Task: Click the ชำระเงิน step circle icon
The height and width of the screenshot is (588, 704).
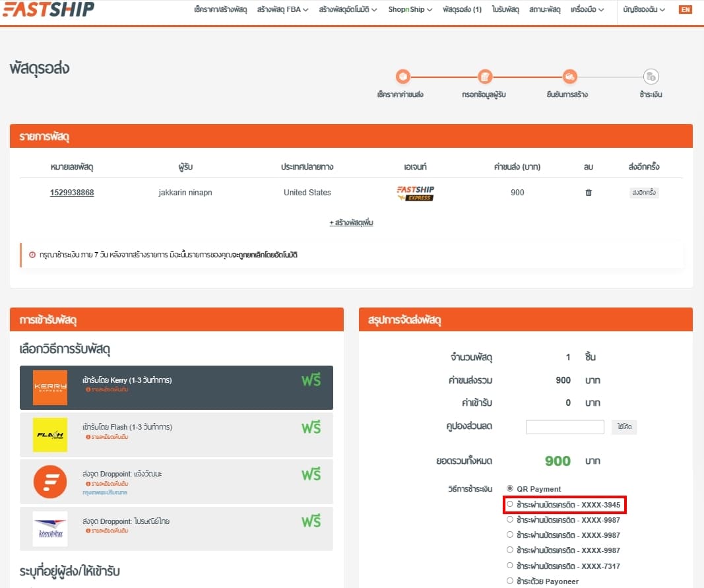Action: 651,77
